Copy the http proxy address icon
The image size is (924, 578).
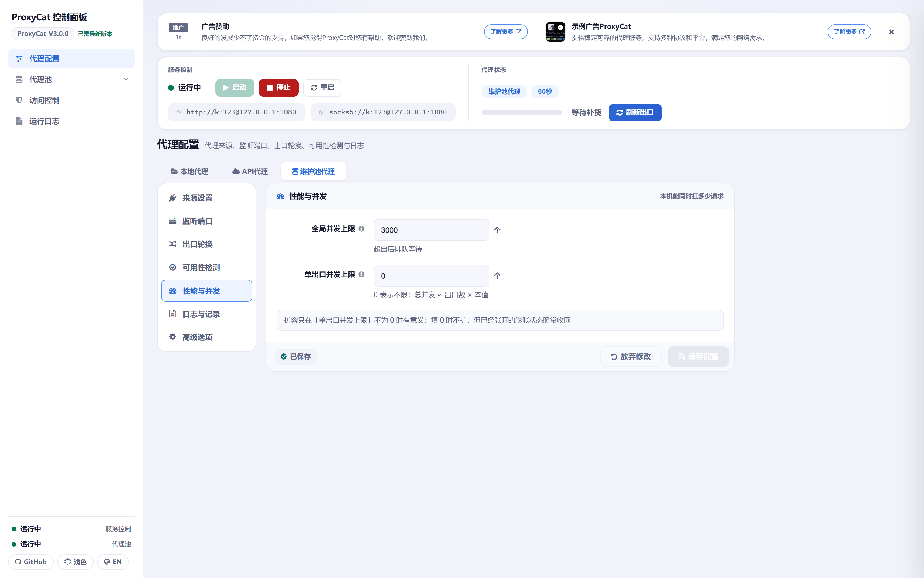pos(179,112)
